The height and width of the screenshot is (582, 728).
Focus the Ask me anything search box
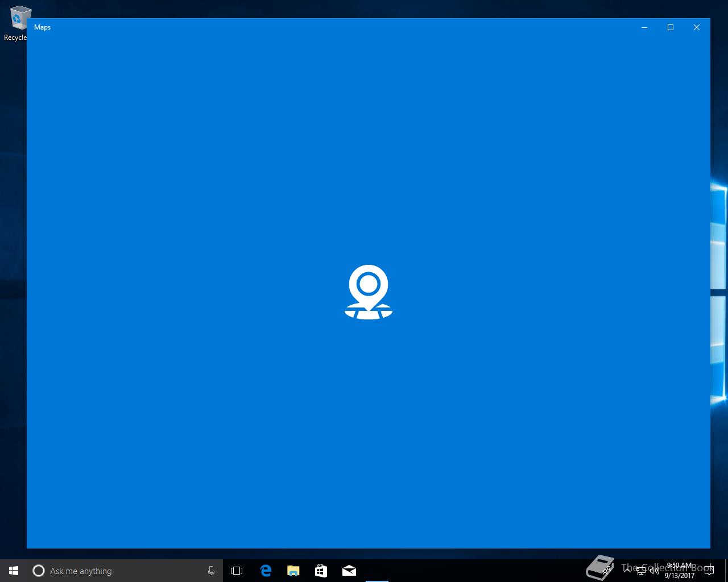coord(125,571)
